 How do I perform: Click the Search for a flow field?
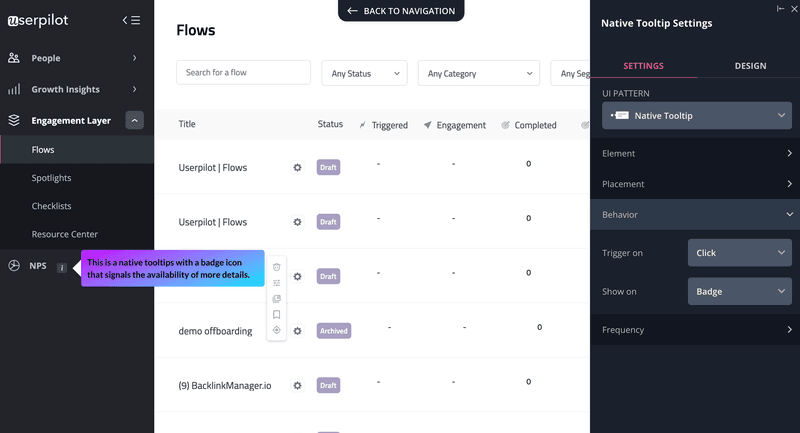pyautogui.click(x=244, y=73)
